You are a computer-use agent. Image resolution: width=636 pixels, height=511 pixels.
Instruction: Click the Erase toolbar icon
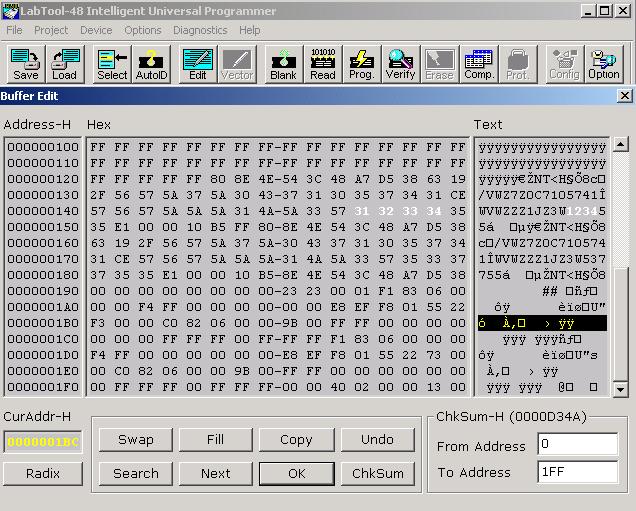(x=439, y=64)
